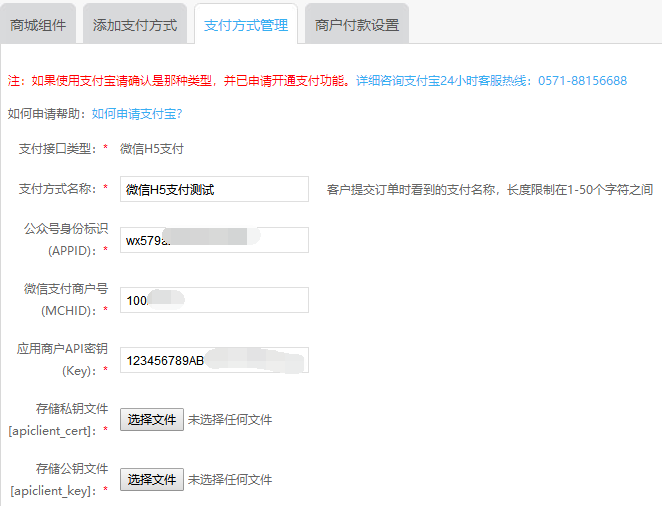This screenshot has height=506, width=662.
Task: Click the APPID input field
Action: (x=214, y=240)
